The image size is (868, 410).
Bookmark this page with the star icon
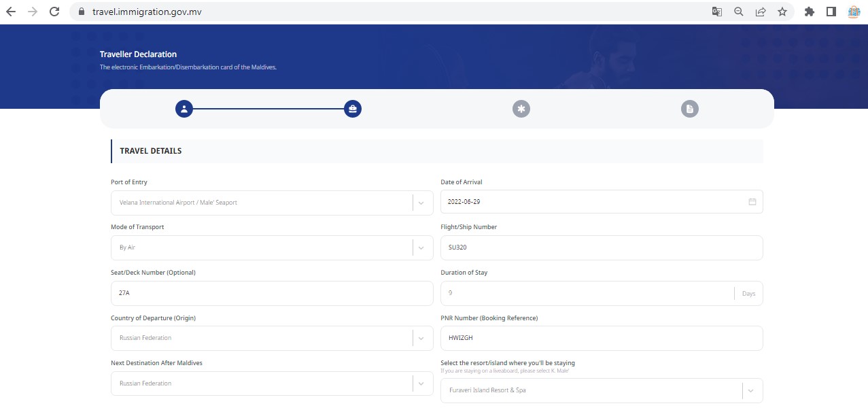pos(782,12)
